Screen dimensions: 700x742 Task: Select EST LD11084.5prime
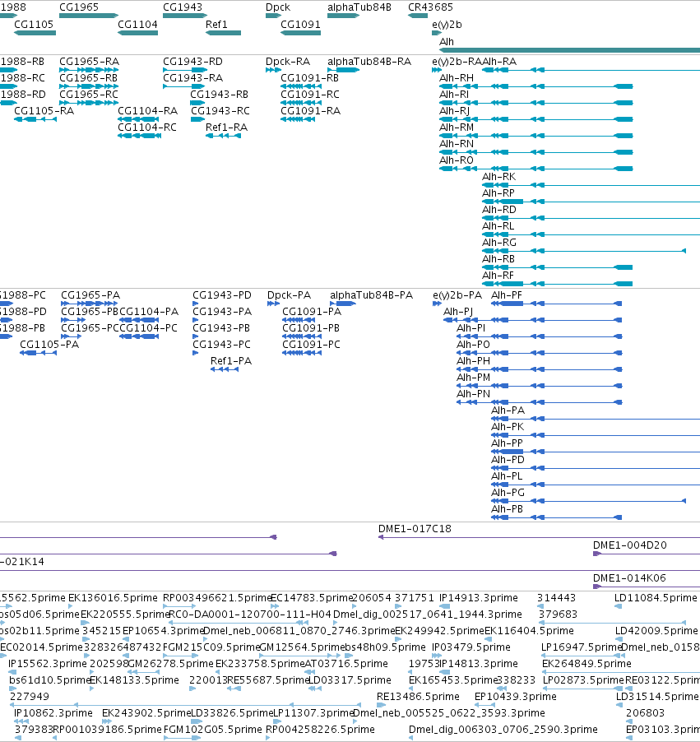(656, 598)
